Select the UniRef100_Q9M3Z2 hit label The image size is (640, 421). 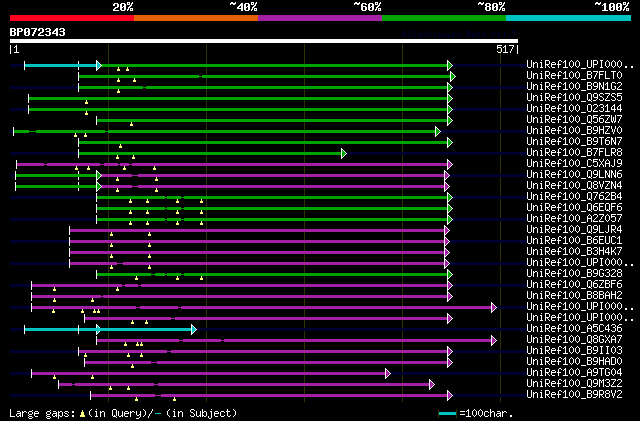tap(574, 384)
